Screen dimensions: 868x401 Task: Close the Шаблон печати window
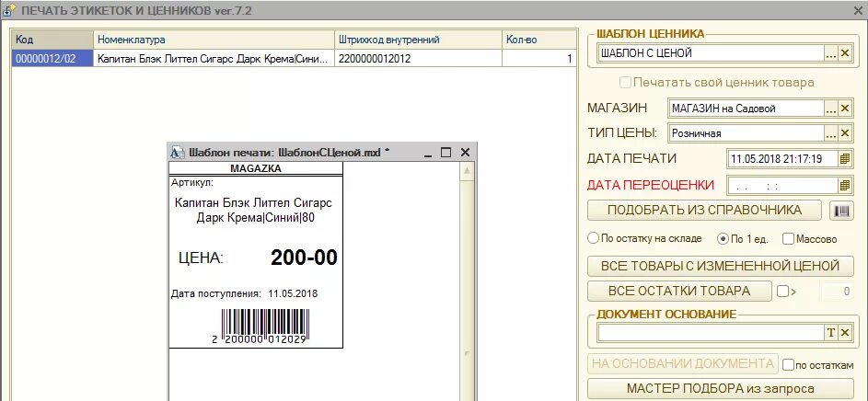[465, 153]
